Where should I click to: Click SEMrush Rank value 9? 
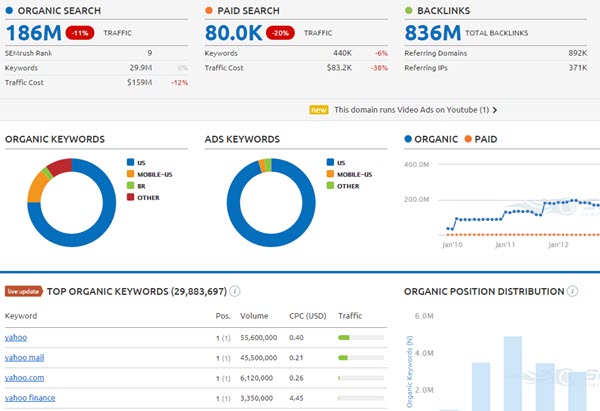(x=150, y=53)
